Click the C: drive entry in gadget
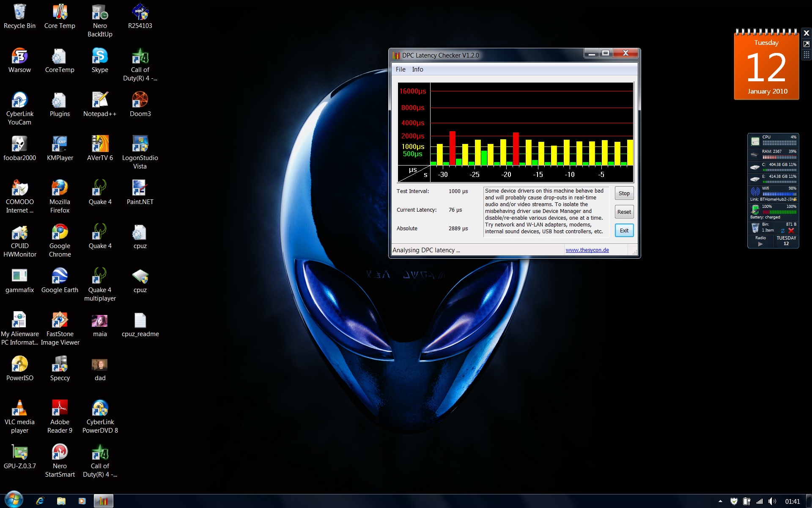The height and width of the screenshot is (508, 812). [774, 167]
